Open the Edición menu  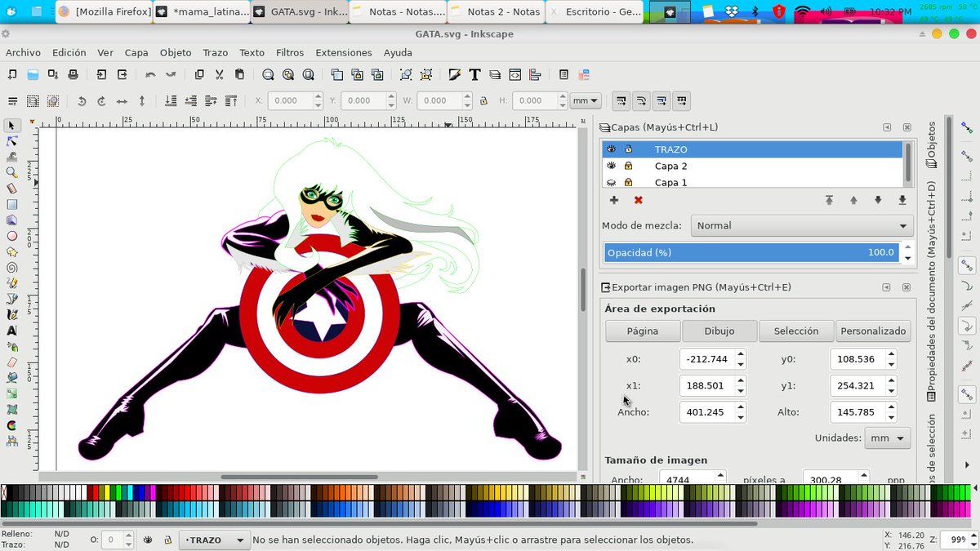tap(69, 52)
